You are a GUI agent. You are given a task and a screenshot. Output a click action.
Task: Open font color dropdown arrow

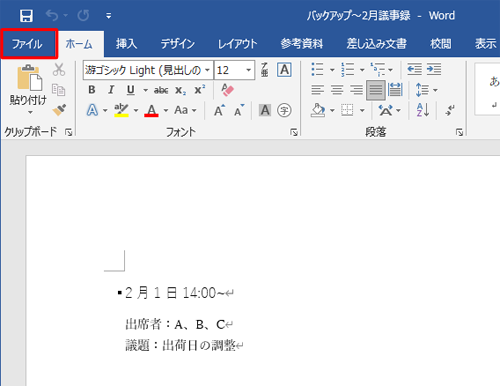click(166, 110)
